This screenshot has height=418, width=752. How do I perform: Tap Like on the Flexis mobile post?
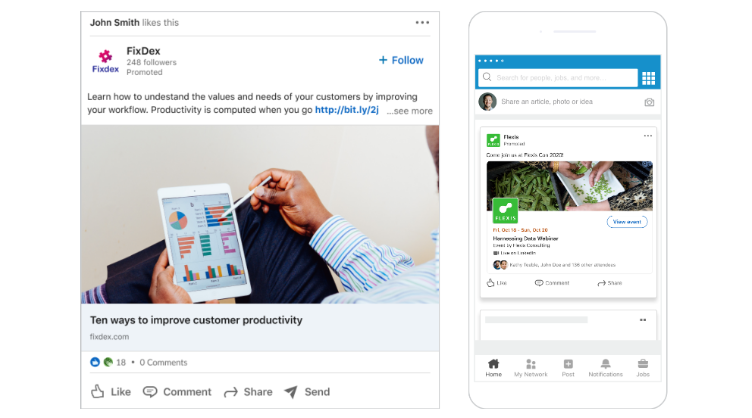click(x=497, y=283)
